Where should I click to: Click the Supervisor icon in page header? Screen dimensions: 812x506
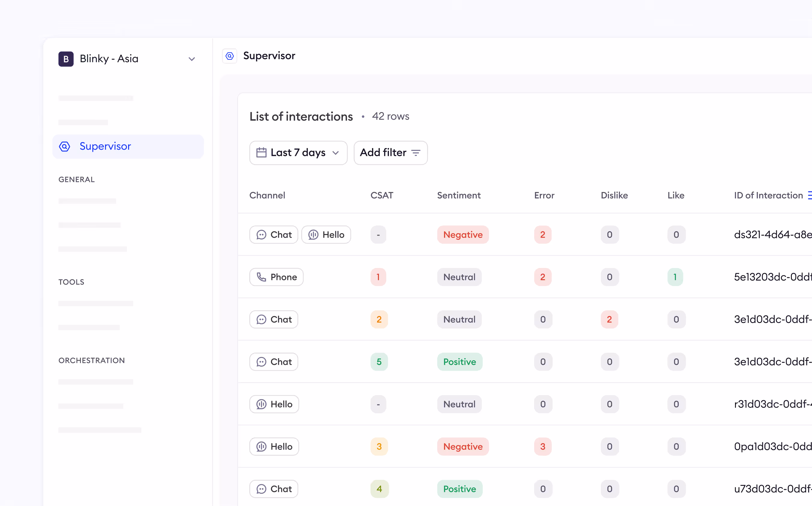(230, 56)
